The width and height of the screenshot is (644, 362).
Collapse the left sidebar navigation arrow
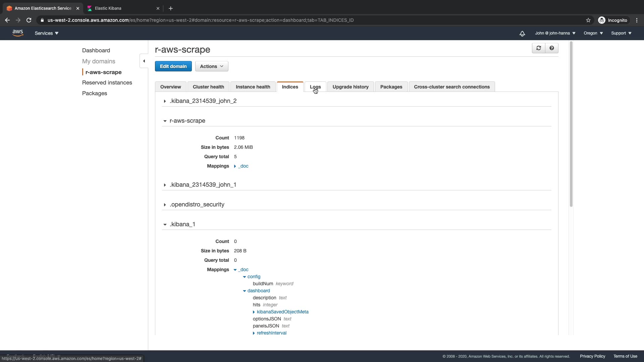[x=144, y=61]
